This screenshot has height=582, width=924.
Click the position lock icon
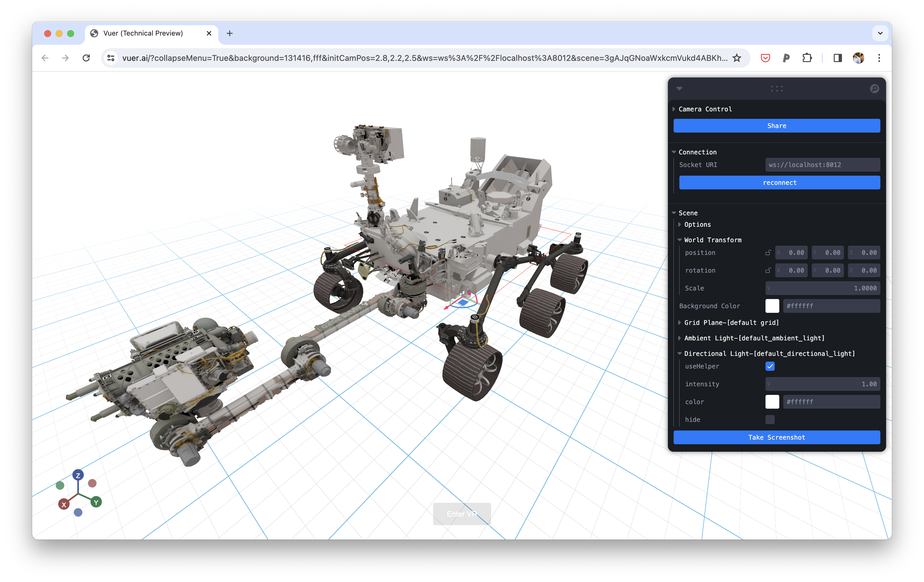coord(768,253)
